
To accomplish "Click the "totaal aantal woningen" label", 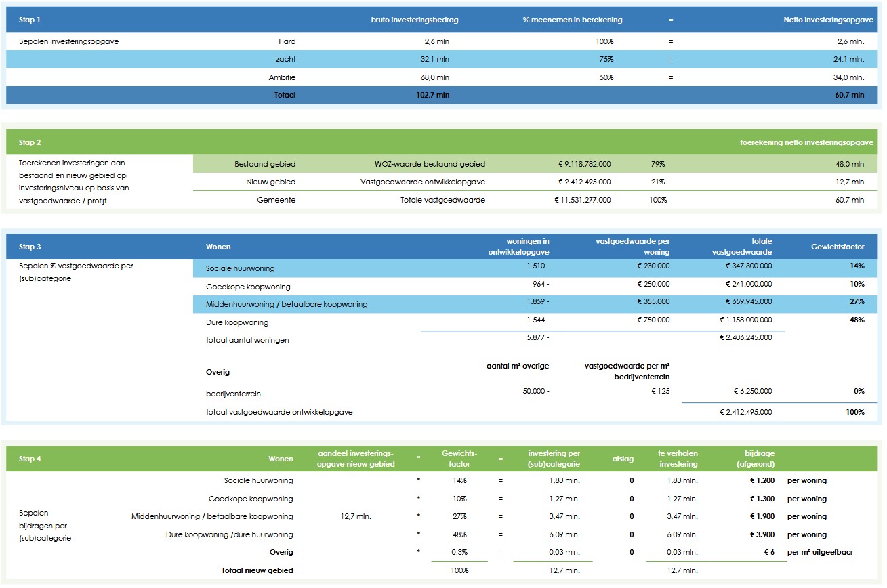I will click(x=247, y=340).
